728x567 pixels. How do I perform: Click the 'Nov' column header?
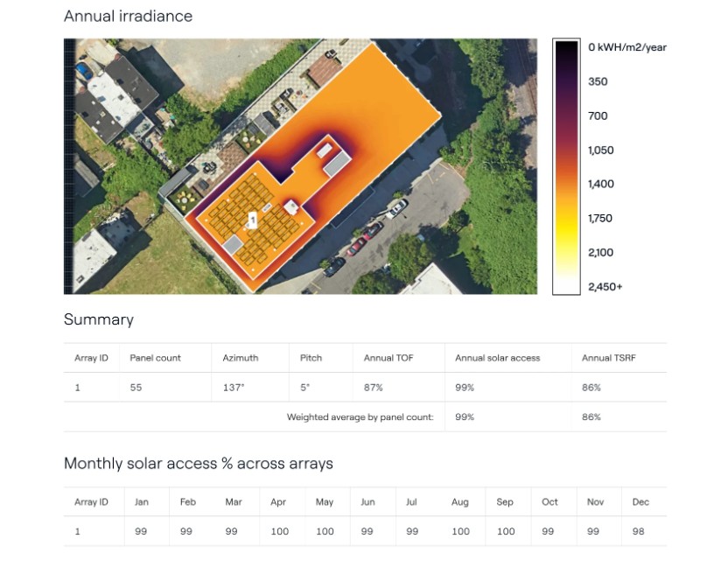click(x=595, y=502)
